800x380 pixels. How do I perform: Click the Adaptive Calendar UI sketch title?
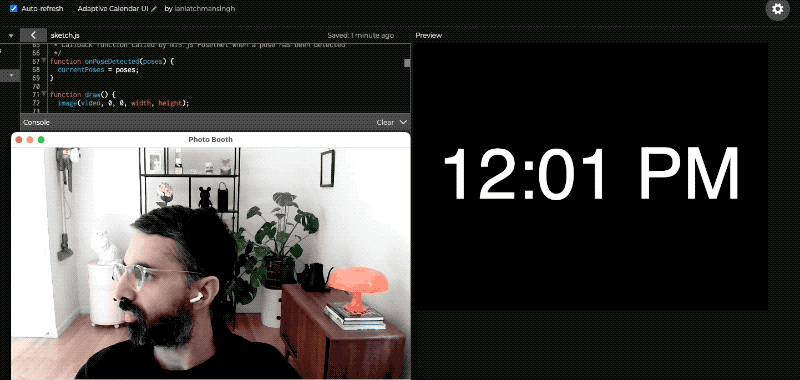pyautogui.click(x=113, y=9)
